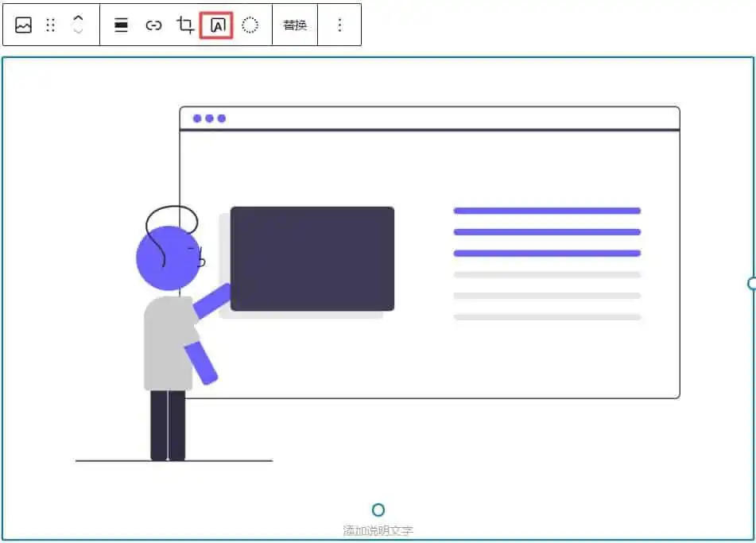
Task: Apply the duotone filter
Action: [250, 25]
